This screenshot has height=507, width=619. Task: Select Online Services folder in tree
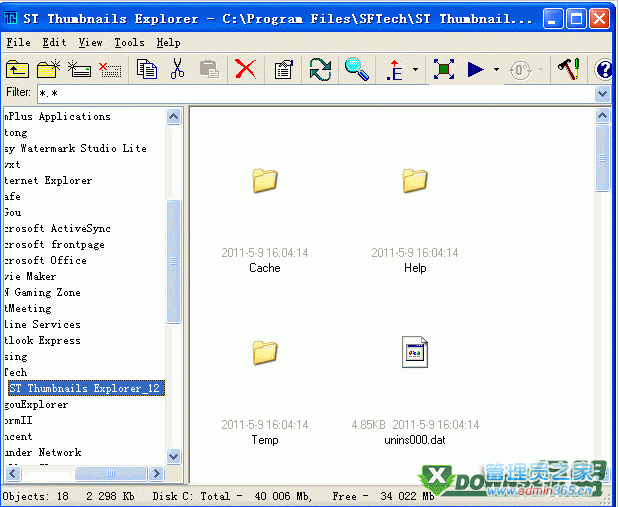click(x=43, y=325)
